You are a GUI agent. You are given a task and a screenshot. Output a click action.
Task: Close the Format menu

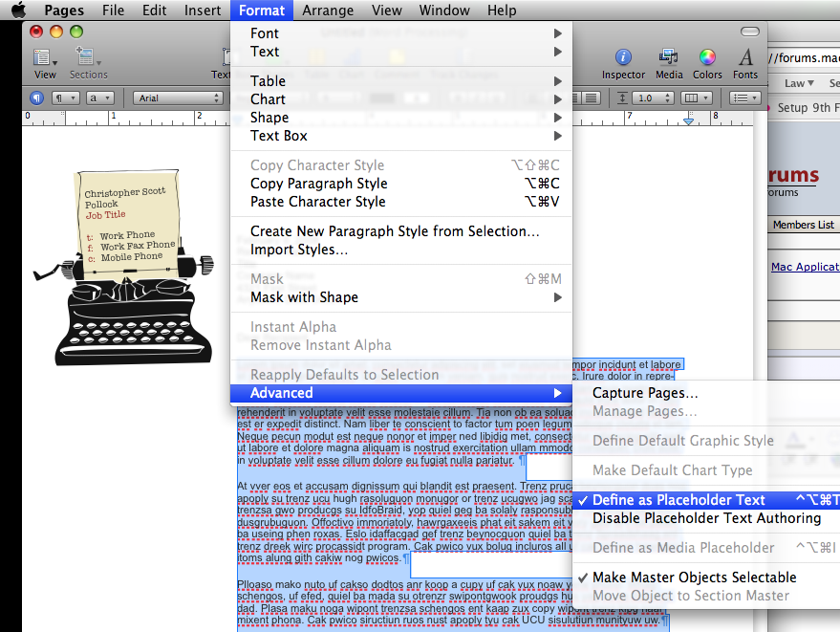pyautogui.click(x=262, y=11)
